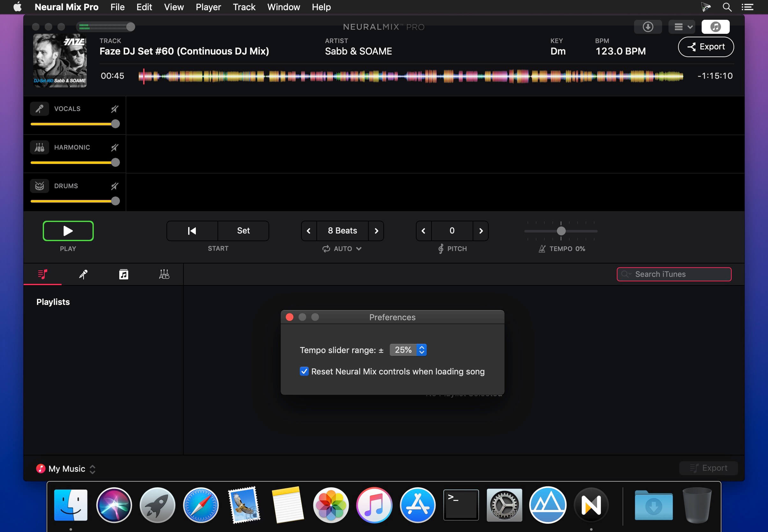The width and height of the screenshot is (768, 532).
Task: Click inside the Search iTunes field
Action: [x=673, y=274]
